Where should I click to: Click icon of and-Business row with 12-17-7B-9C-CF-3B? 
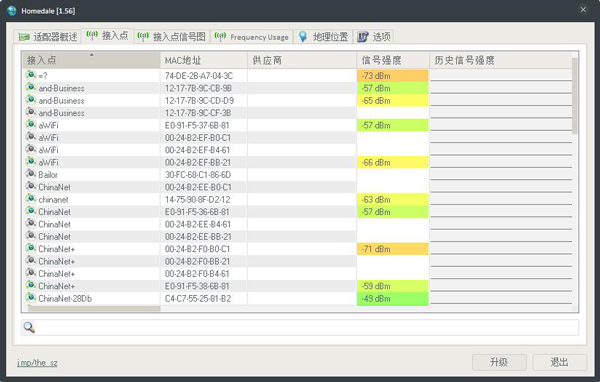coord(31,112)
